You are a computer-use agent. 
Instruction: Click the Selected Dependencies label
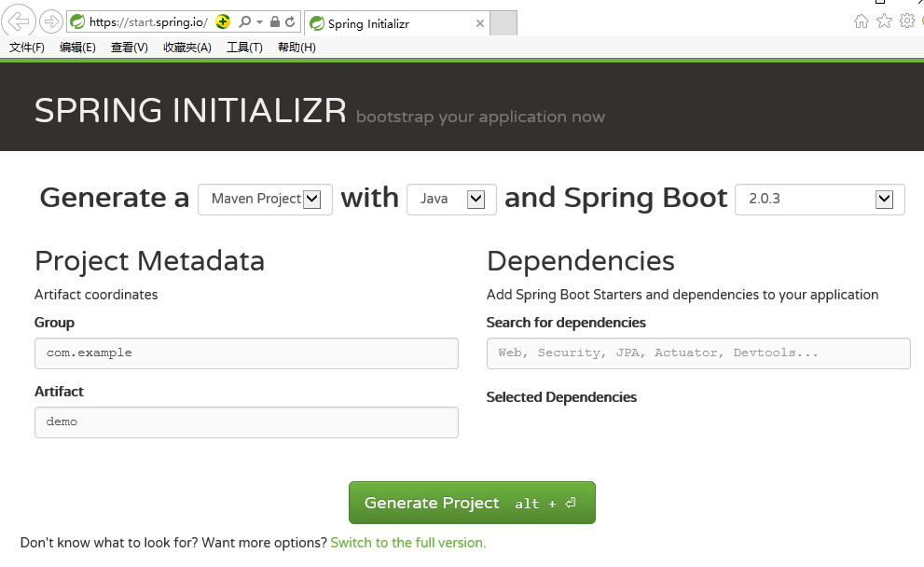coord(561,397)
